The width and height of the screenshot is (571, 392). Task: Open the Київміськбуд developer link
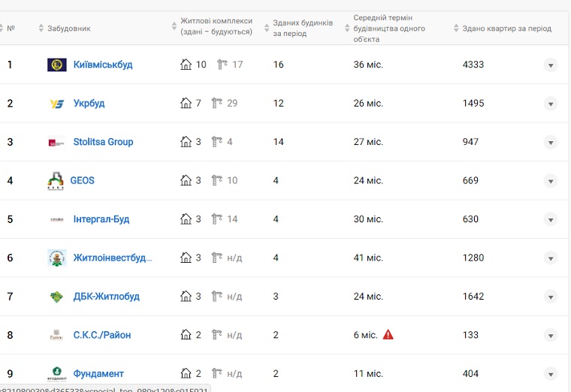pos(103,65)
